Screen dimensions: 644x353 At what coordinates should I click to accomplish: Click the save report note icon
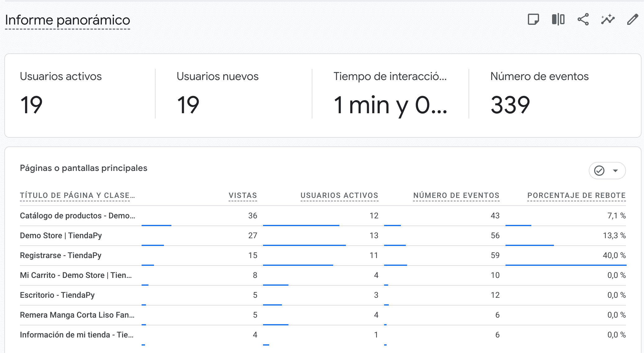pos(533,20)
